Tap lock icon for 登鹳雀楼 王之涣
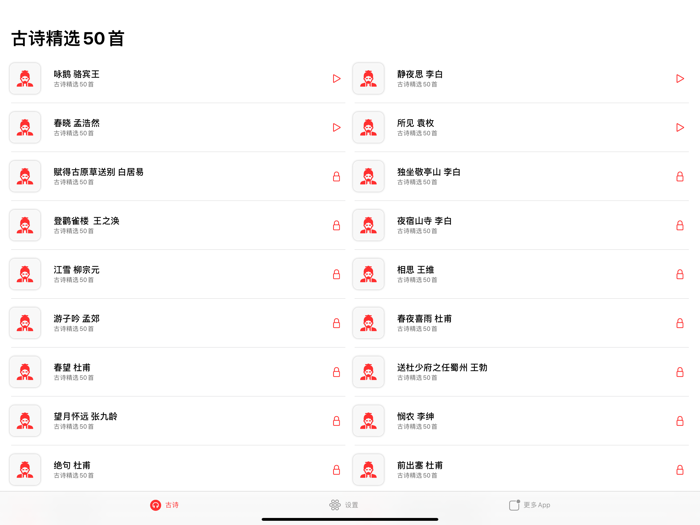This screenshot has height=525, width=700. coord(337,225)
